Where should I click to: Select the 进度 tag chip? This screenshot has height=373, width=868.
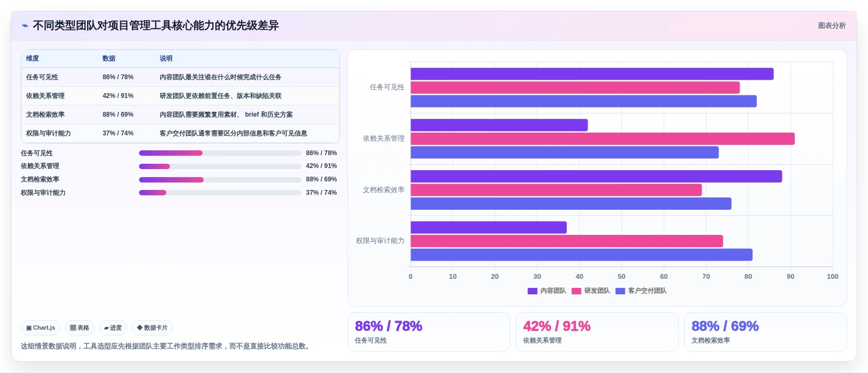[x=113, y=328]
